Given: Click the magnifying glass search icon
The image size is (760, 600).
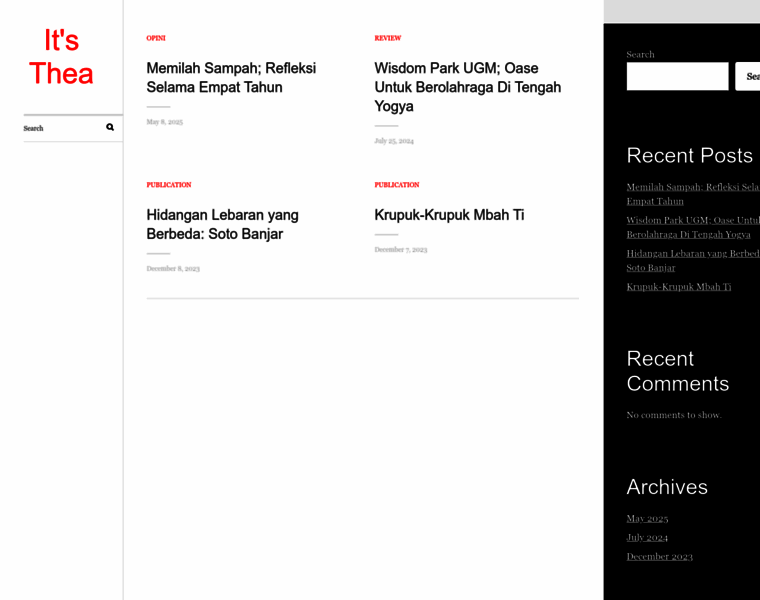Looking at the screenshot, I should (110, 127).
